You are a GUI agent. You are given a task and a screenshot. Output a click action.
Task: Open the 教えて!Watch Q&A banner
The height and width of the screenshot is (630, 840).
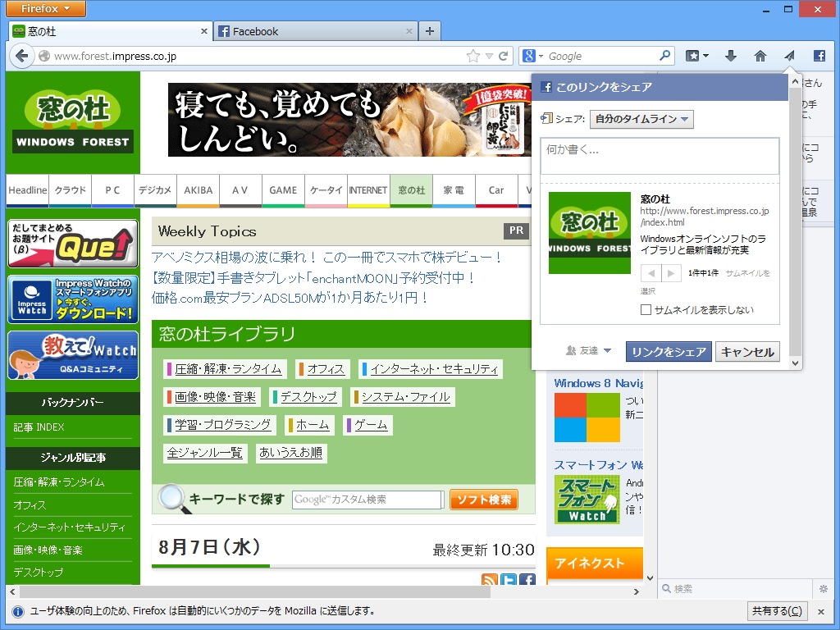(x=73, y=355)
